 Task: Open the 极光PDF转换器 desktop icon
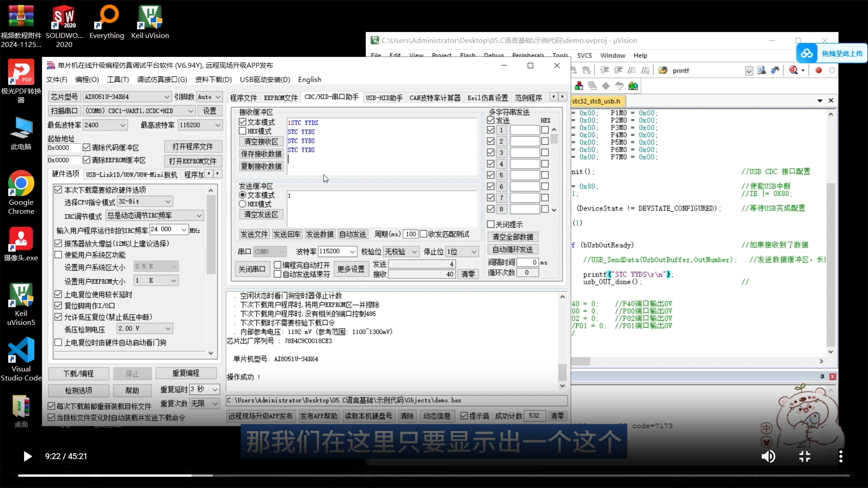coord(21,81)
